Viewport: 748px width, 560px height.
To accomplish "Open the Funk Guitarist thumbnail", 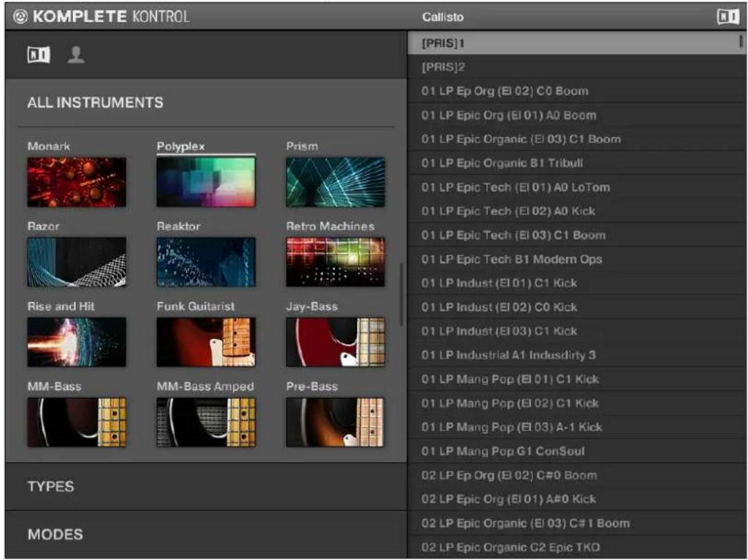I will (206, 342).
